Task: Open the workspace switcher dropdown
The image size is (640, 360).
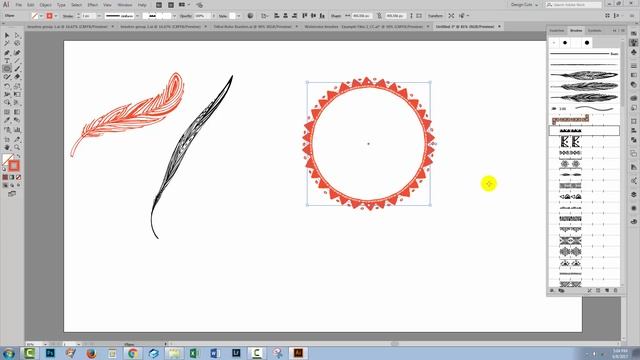Action: coord(524,5)
